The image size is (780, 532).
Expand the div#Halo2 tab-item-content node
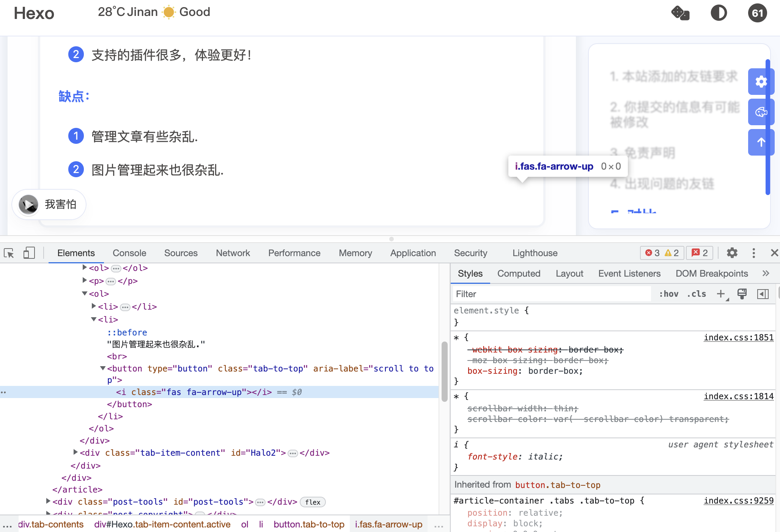(75, 452)
